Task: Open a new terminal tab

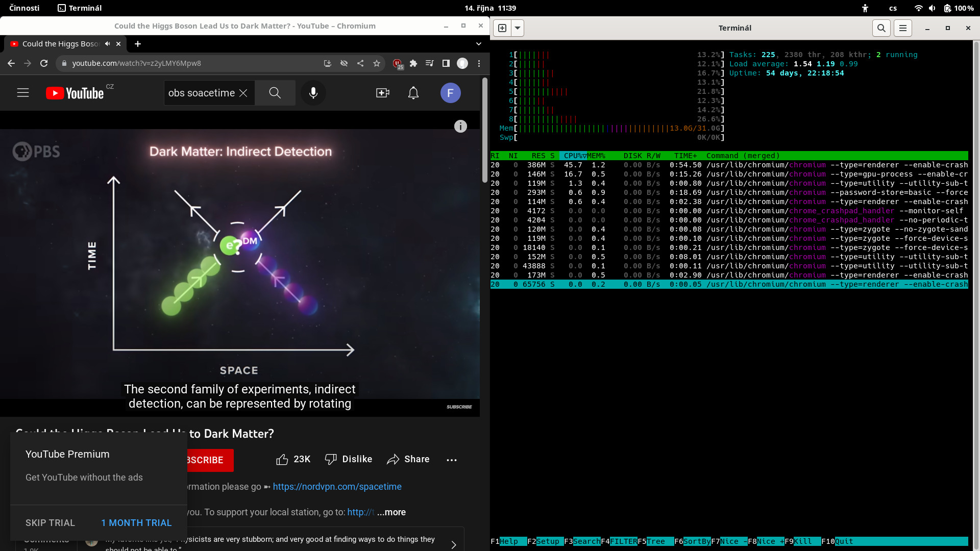Action: [502, 28]
